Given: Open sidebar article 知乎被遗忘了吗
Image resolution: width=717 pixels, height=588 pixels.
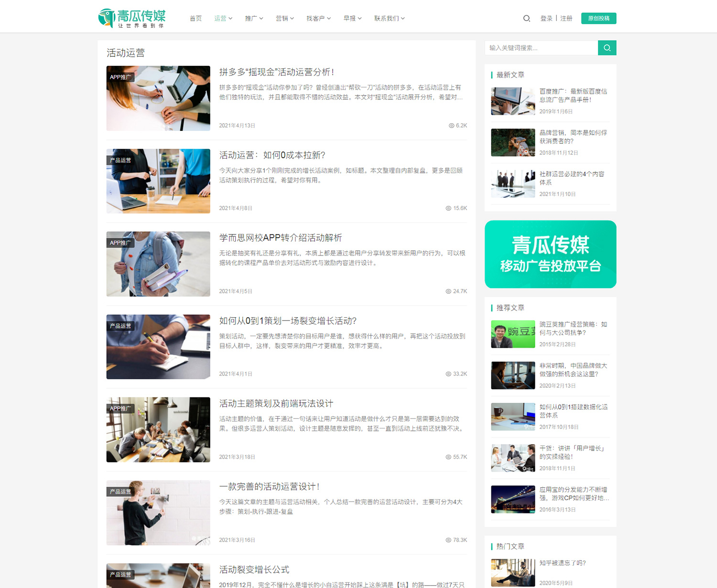Looking at the screenshot, I should coord(563,563).
